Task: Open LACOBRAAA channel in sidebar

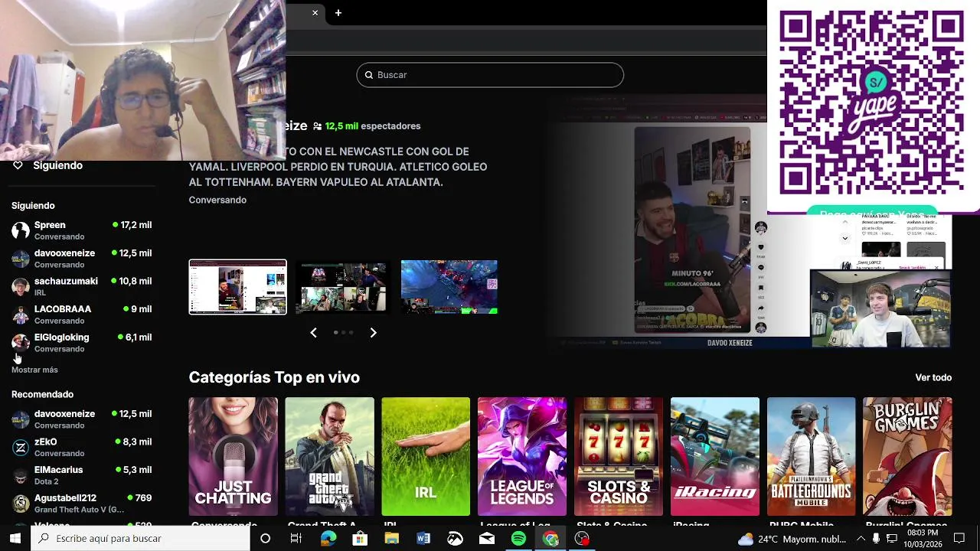Action: tap(82, 315)
